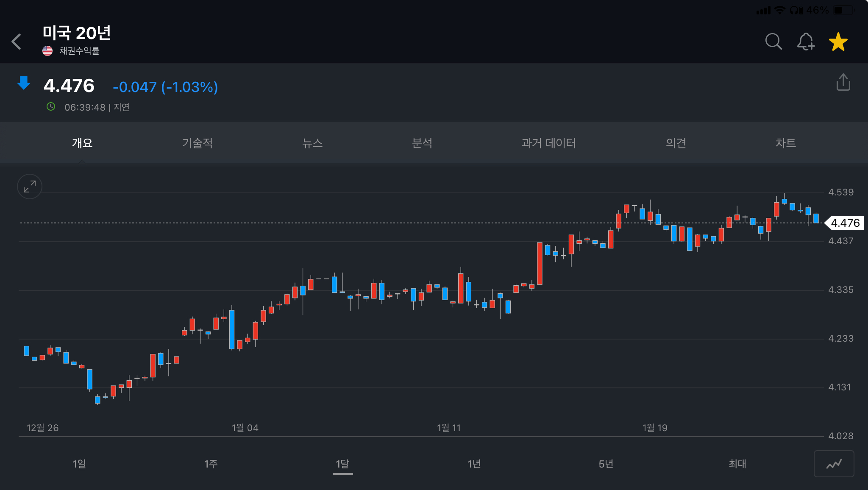Tap the 미국 20년 title
Viewport: 868px width, 490px height.
tap(77, 33)
